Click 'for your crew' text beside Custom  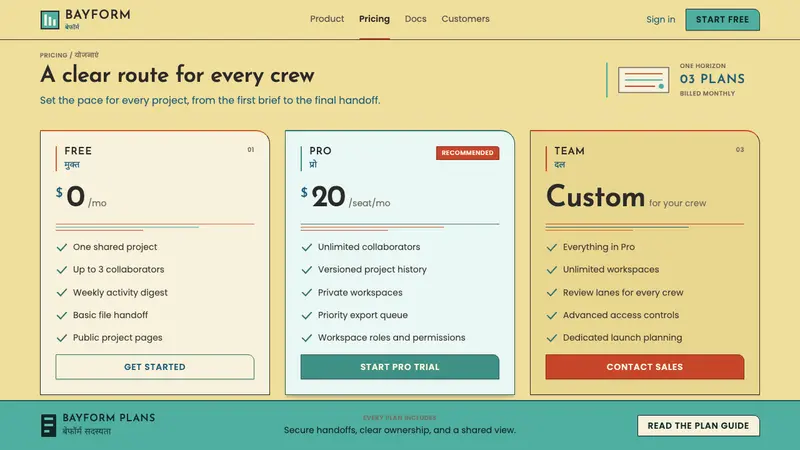678,203
